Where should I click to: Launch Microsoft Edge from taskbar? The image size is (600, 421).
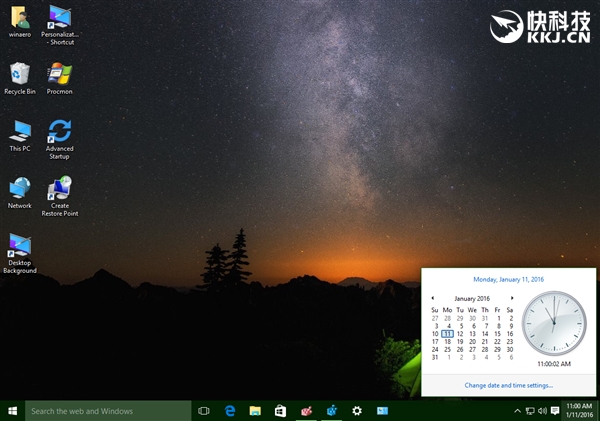pos(230,411)
